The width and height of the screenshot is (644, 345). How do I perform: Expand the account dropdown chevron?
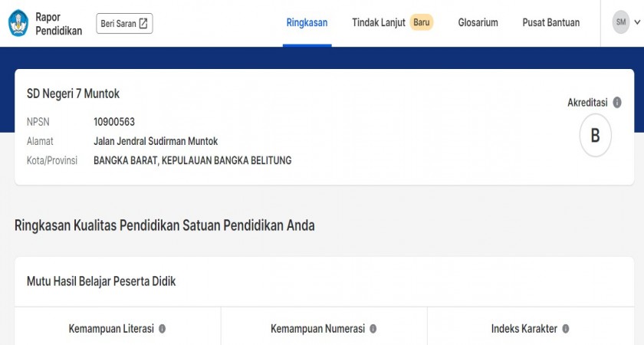(x=637, y=23)
